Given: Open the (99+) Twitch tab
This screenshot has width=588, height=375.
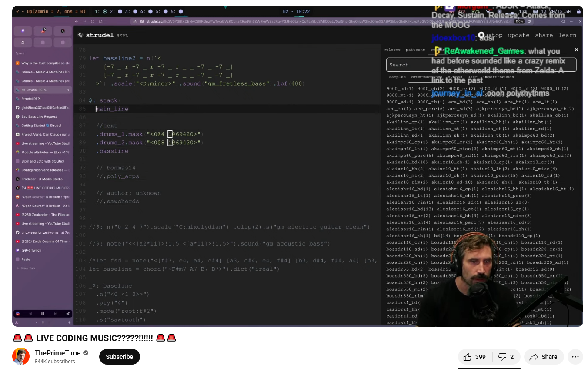Looking at the screenshot, I should pos(43,250).
